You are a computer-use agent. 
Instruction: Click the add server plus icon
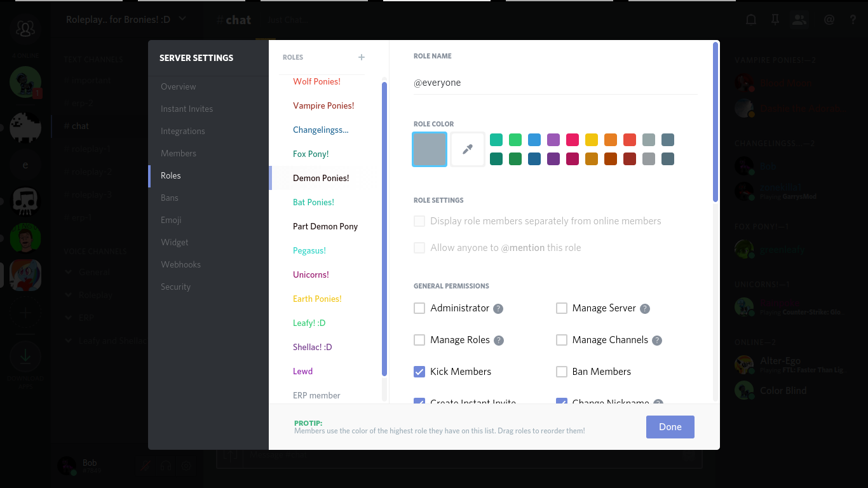click(25, 312)
